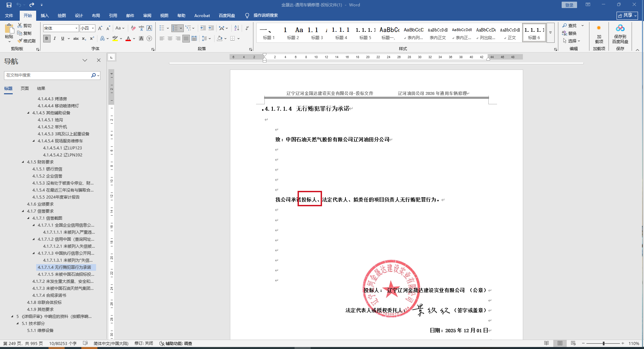Apply superscript formatting
This screenshot has height=349, width=644.
click(92, 38)
